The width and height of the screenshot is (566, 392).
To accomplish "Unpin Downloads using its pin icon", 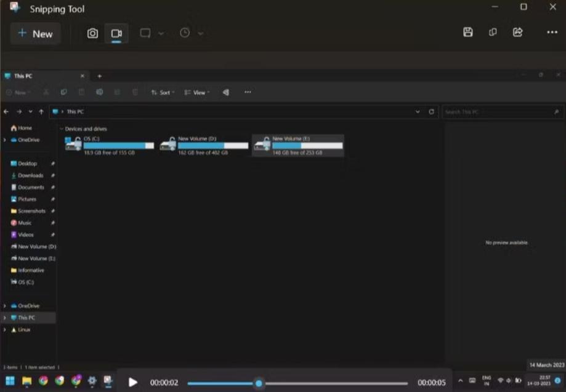I will pyautogui.click(x=53, y=175).
